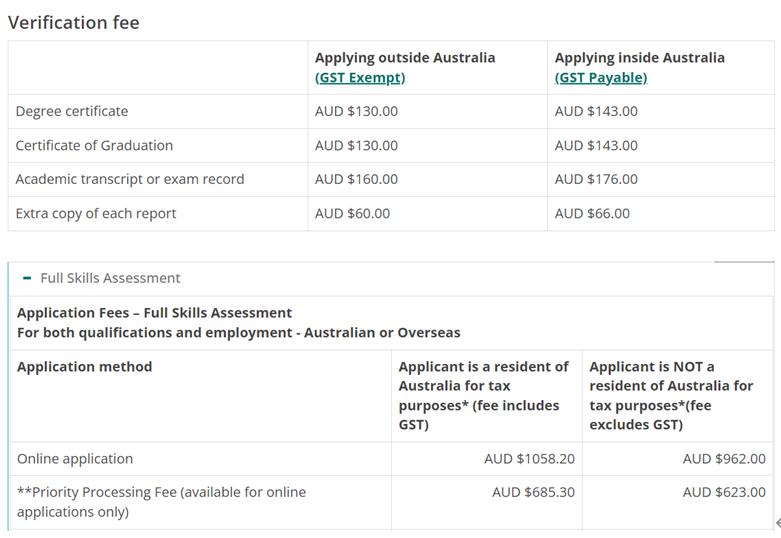Image resolution: width=781 pixels, height=538 pixels.
Task: Click the Verification fee heading
Action: click(74, 22)
